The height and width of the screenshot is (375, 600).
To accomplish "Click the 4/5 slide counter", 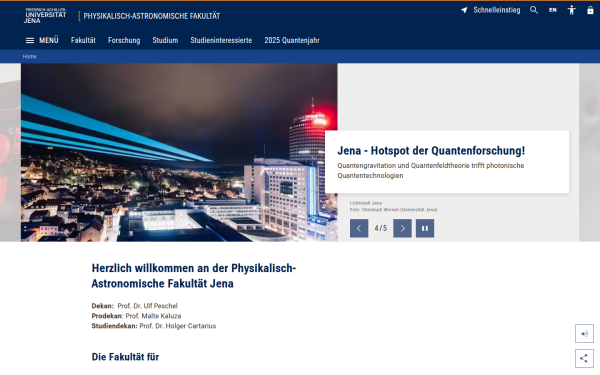I will point(380,228).
